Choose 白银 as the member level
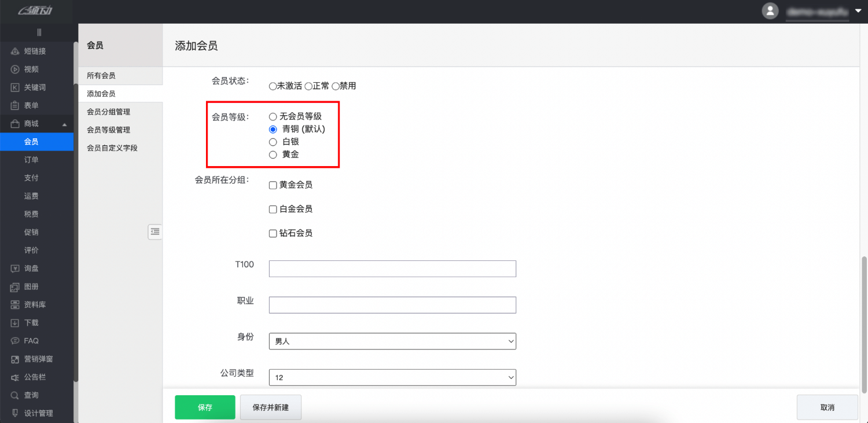 (x=273, y=142)
